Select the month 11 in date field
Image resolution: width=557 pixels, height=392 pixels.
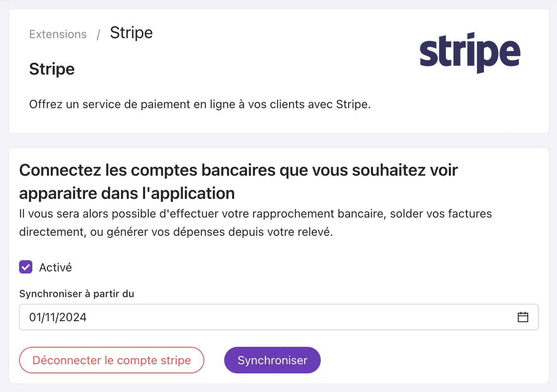[x=51, y=317]
